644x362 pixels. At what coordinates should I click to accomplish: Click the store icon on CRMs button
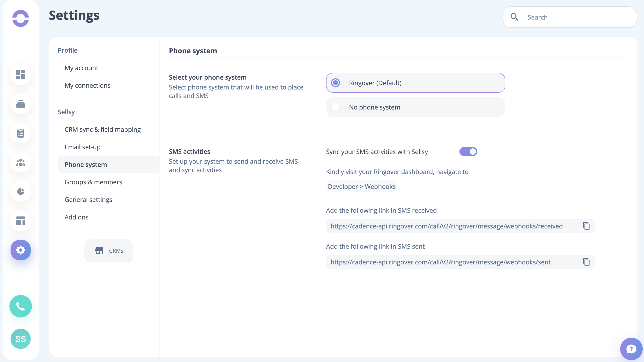[x=99, y=251]
